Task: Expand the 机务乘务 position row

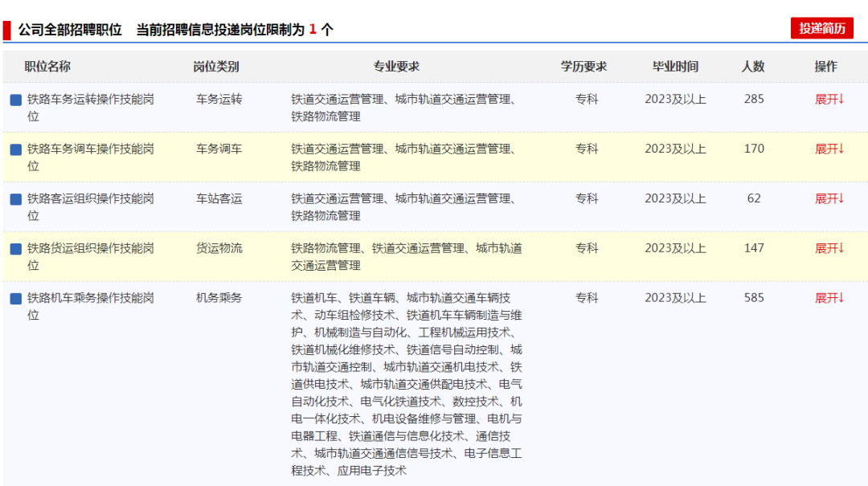Action: point(829,298)
